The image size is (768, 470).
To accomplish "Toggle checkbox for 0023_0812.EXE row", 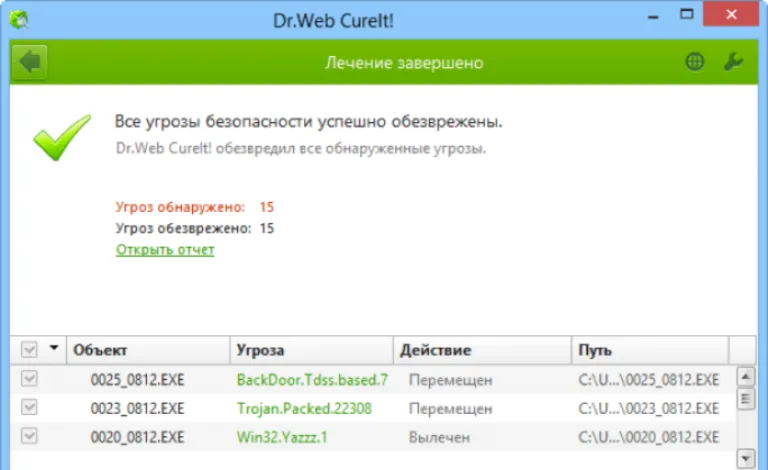I will click(x=29, y=407).
